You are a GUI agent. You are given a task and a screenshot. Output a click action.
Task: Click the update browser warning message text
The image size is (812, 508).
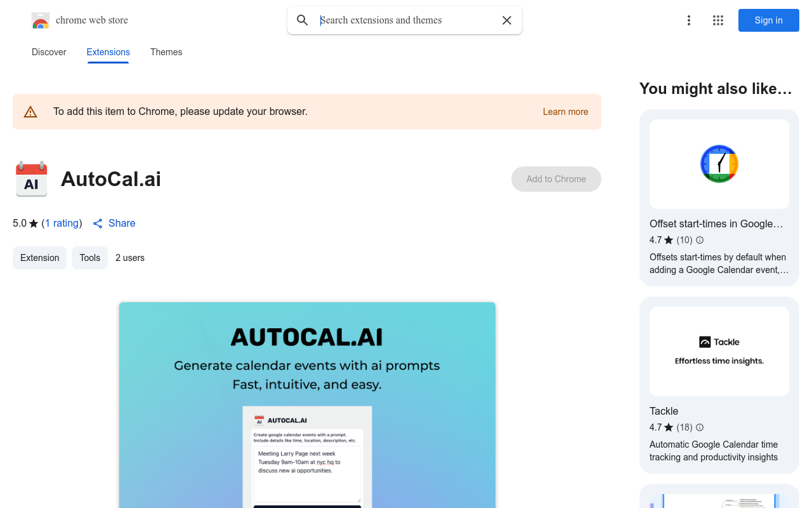point(180,112)
